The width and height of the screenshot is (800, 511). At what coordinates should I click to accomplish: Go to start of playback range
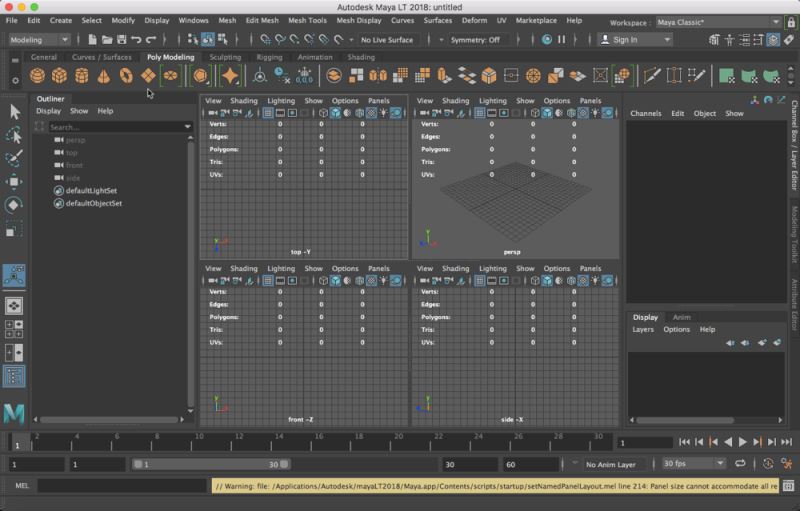[684, 442]
